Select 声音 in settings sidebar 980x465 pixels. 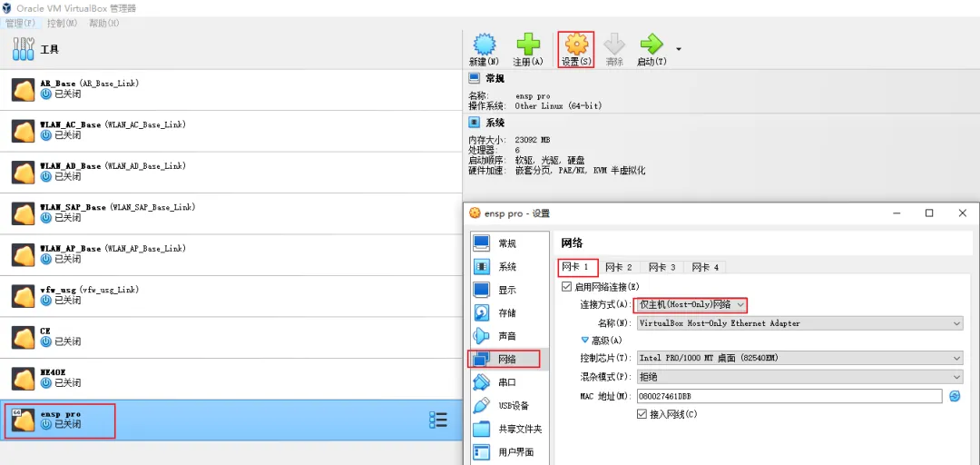[508, 336]
